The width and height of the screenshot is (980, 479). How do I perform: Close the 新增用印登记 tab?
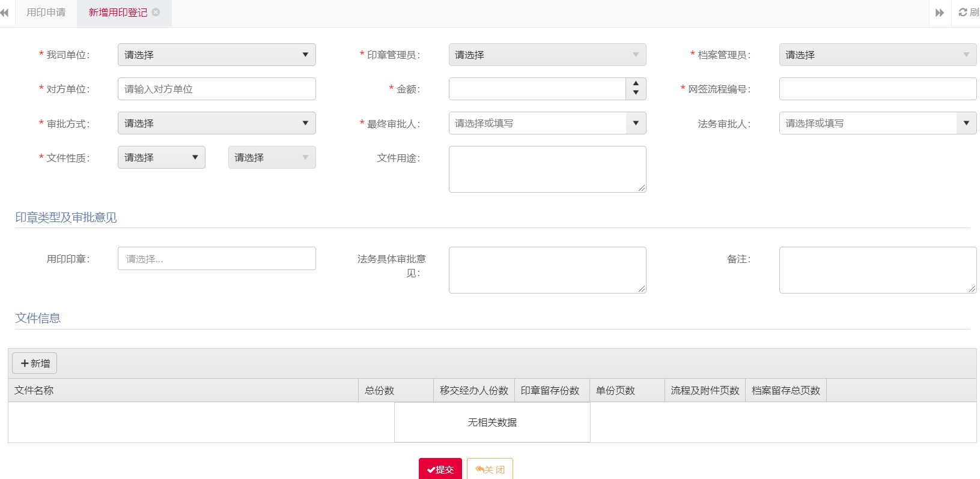point(156,13)
